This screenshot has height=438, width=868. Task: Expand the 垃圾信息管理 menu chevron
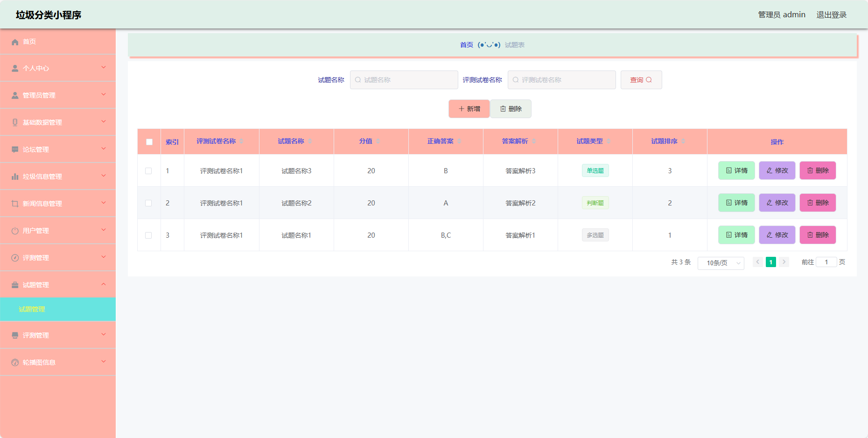coord(104,176)
